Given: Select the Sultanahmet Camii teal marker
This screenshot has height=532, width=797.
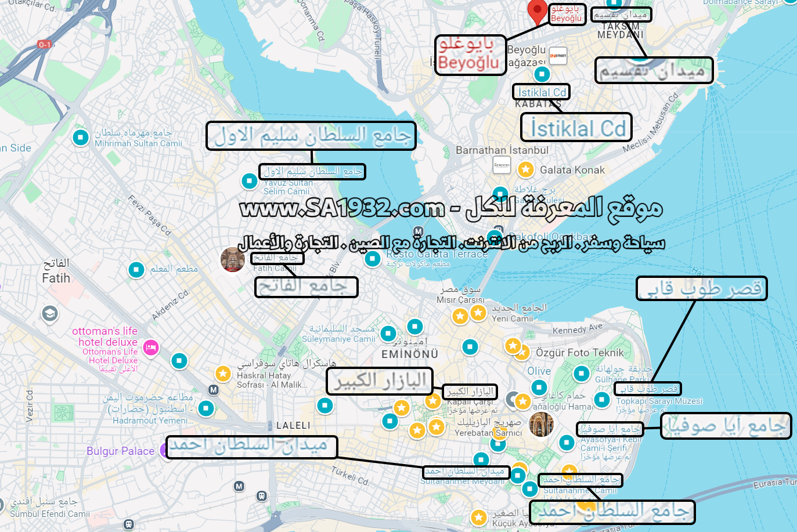Looking at the screenshot, I should pos(529,488).
